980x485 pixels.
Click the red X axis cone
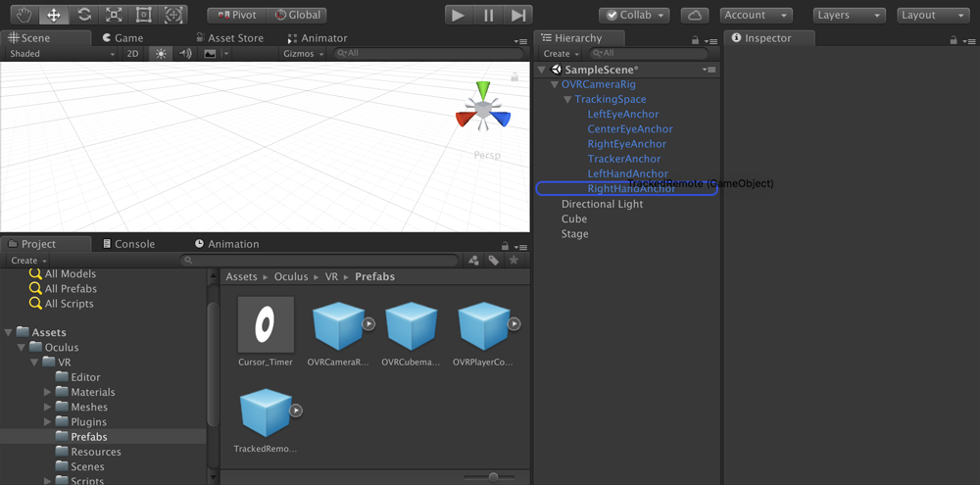point(465,119)
